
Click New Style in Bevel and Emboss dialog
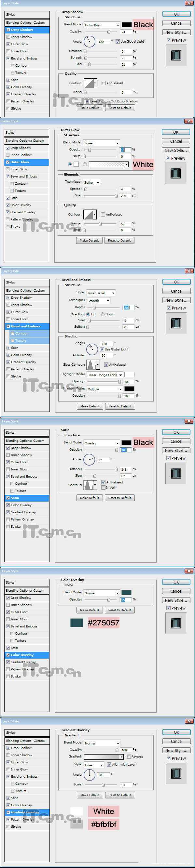[176, 300]
